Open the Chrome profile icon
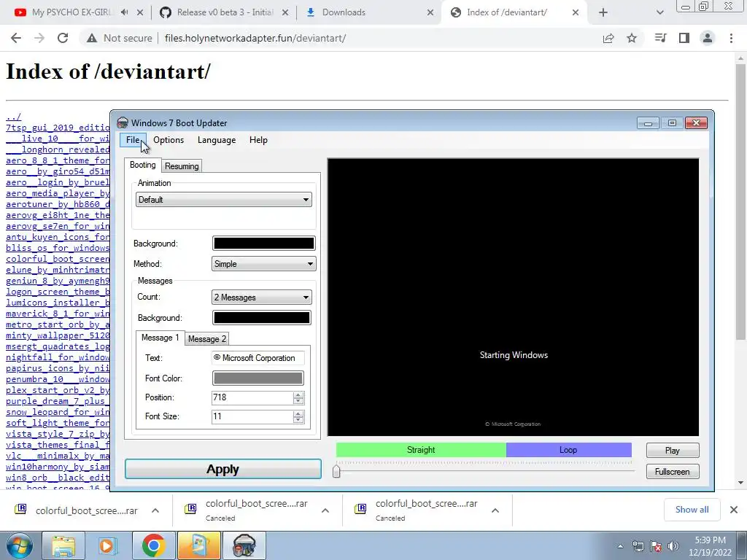Viewport: 747px width, 560px height. click(x=708, y=38)
